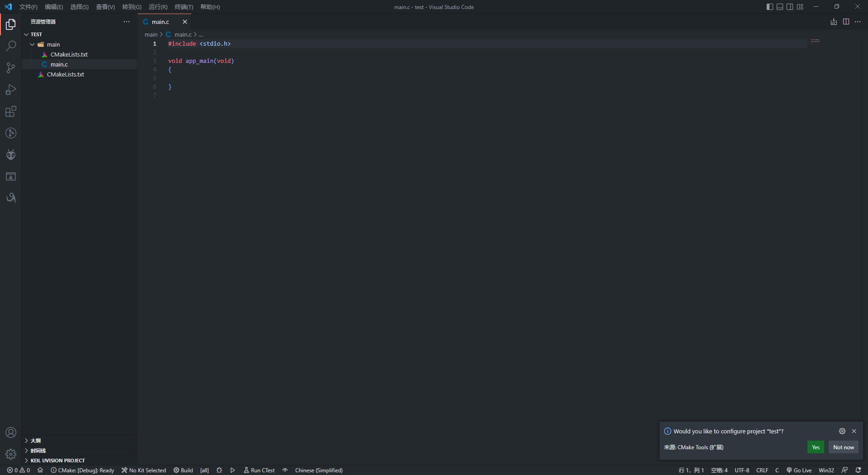Close the main.c editor tab
Screen dimensions: 868x475
pos(185,22)
